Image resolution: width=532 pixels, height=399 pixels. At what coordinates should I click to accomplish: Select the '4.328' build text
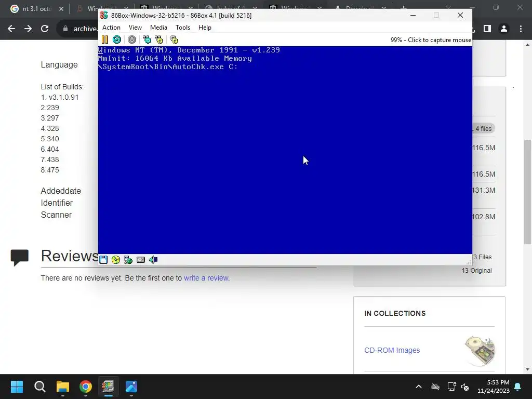coord(50,129)
